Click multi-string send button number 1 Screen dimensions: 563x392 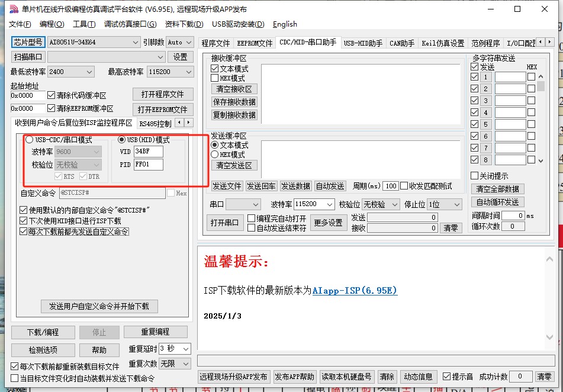coord(485,77)
